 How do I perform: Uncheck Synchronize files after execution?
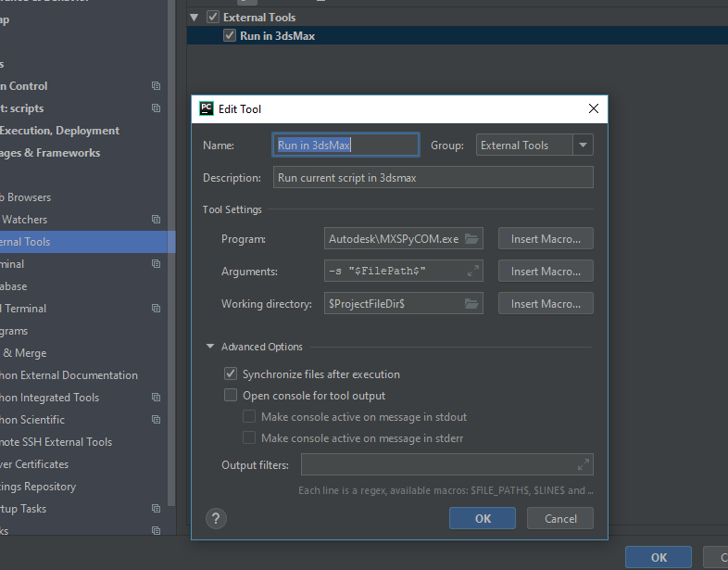pos(231,374)
